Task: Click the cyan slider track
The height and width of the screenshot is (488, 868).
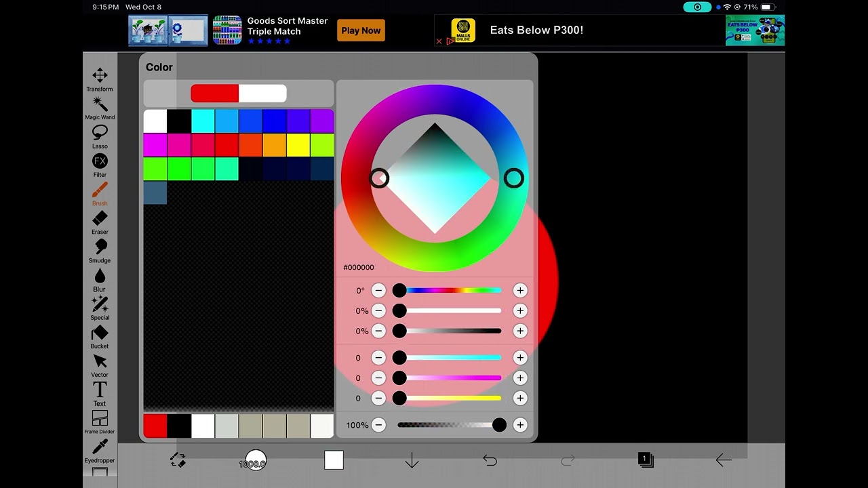Action: (x=450, y=358)
